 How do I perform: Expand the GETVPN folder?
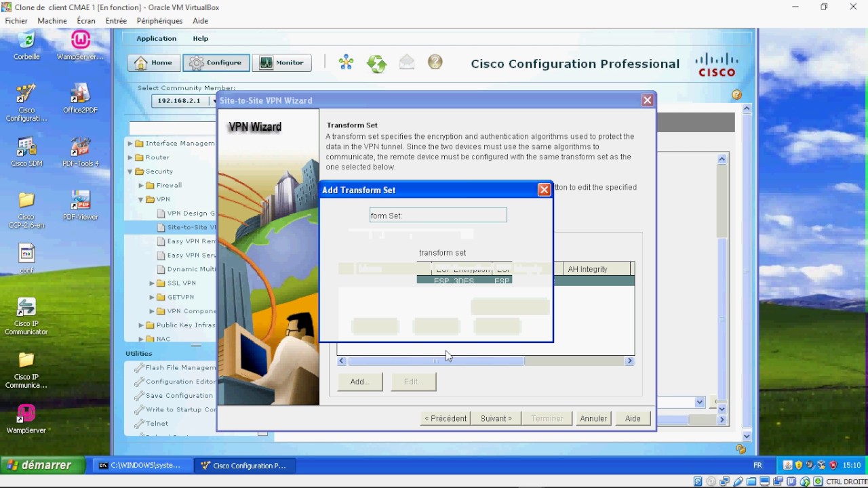[x=153, y=297]
